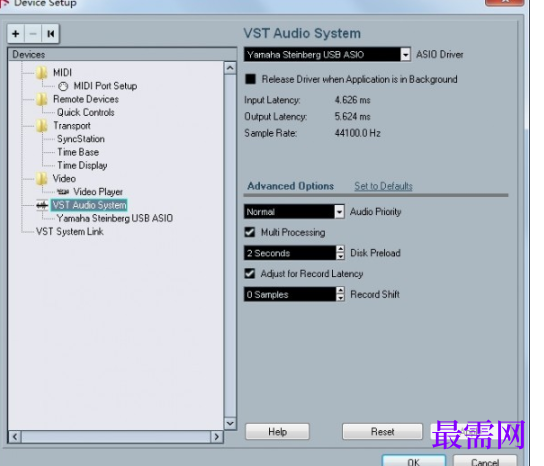544x466 pixels.
Task: Toggle Release Driver when in Background checkbox
Action: pos(250,79)
